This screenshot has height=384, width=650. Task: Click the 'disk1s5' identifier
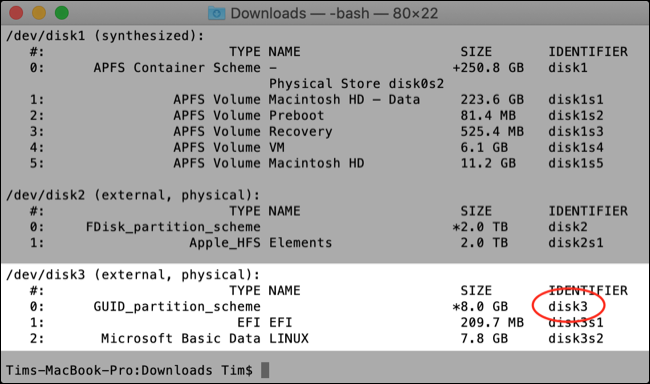[x=576, y=163]
